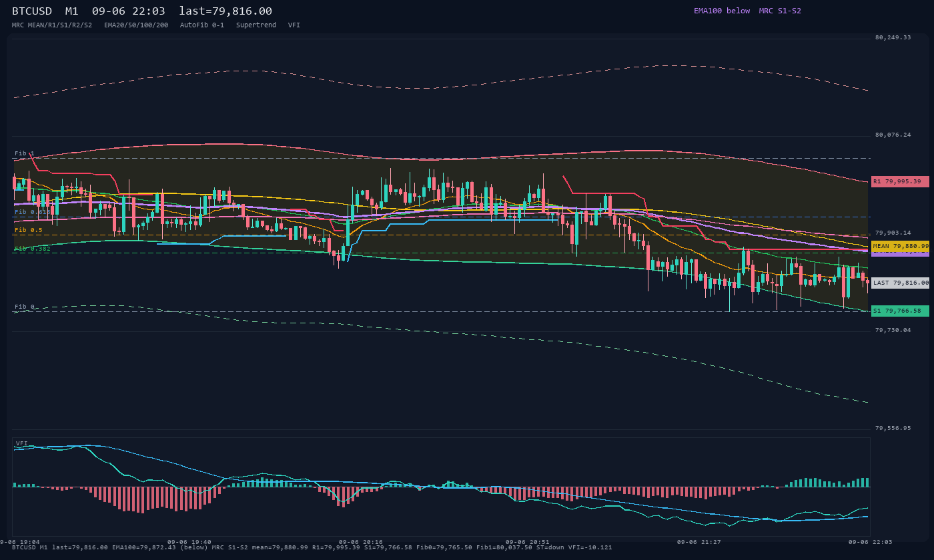Click the VFI title inside the lower pane
This screenshot has width=934, height=560.
(x=22, y=443)
